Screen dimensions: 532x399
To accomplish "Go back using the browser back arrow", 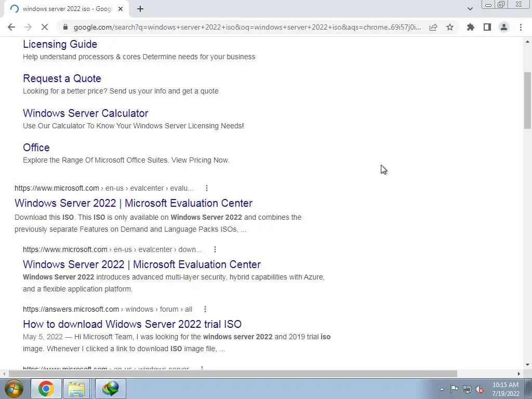I will [x=11, y=27].
